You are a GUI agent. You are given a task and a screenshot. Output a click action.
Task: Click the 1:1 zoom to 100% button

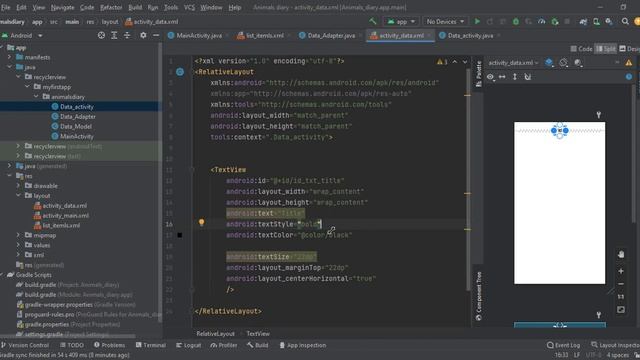[x=621, y=297]
